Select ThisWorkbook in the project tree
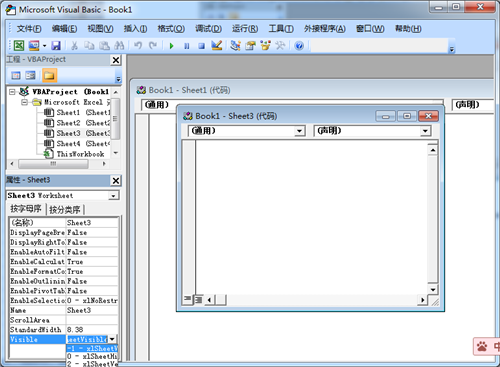Screen dimensions: 500x367 click(75, 154)
